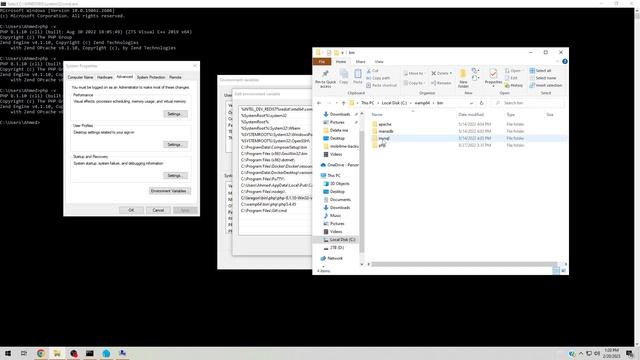Switch to the View ribbon tab
Screen dimensions: 640x360
[379, 62]
